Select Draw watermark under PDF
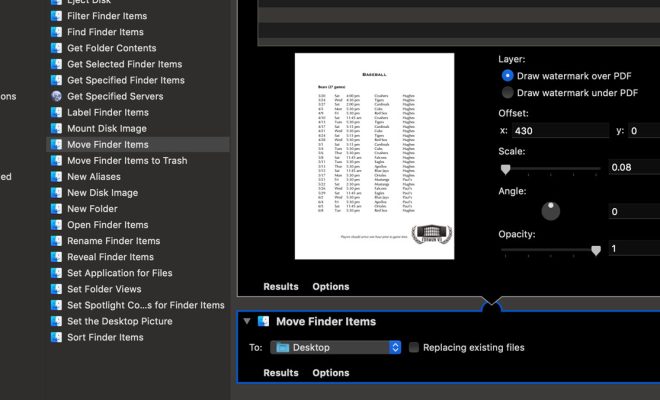Screen dimensions: 660x400 [508, 93]
